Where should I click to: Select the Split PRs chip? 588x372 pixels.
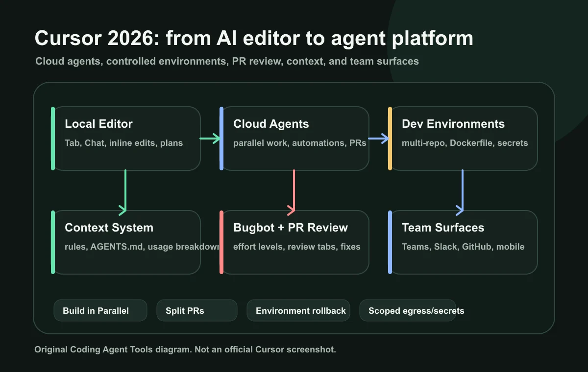tap(197, 310)
